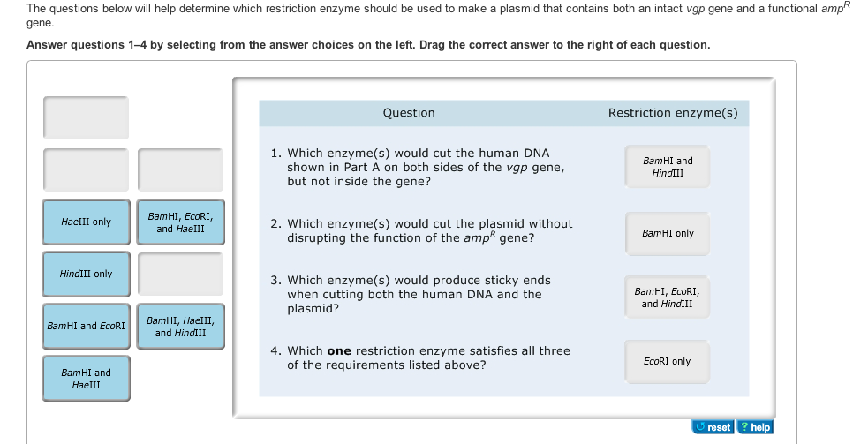Screen dimensions: 868x444
Task: Click question 1 text about vgp gene
Action: tap(418, 167)
